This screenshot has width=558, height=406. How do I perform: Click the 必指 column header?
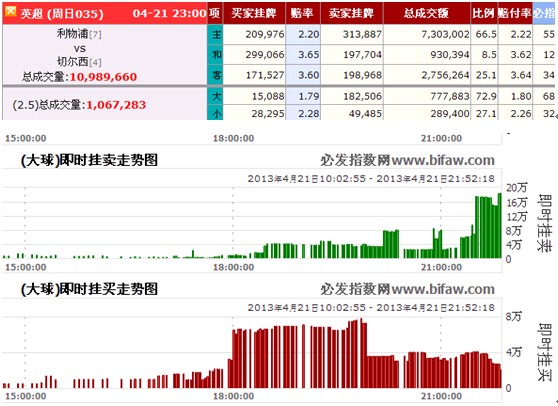pyautogui.click(x=544, y=13)
